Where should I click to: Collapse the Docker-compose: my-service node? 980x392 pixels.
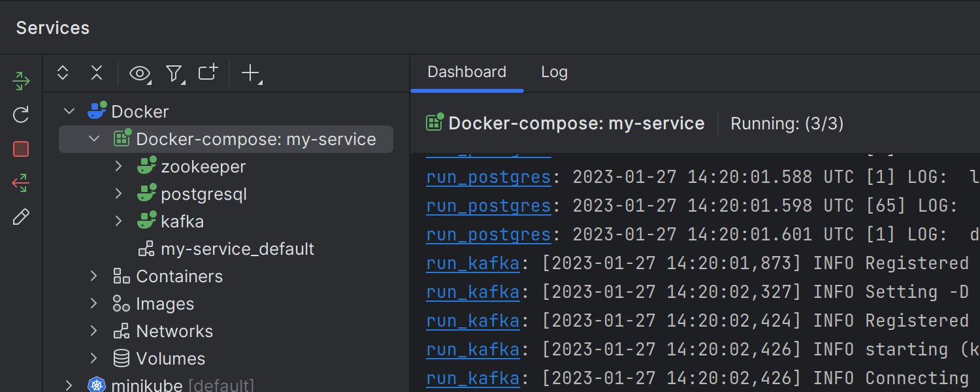(93, 139)
